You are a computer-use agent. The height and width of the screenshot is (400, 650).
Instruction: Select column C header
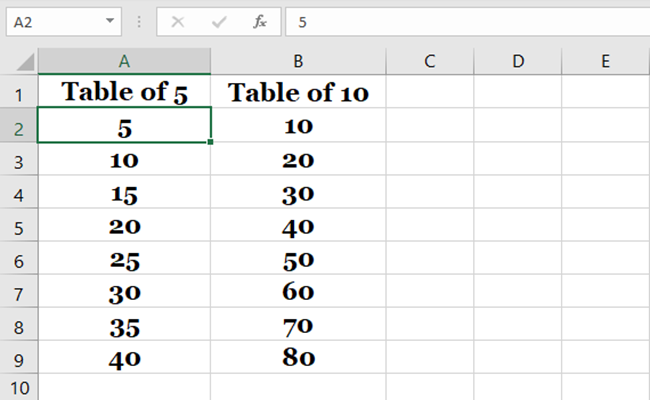tap(430, 61)
